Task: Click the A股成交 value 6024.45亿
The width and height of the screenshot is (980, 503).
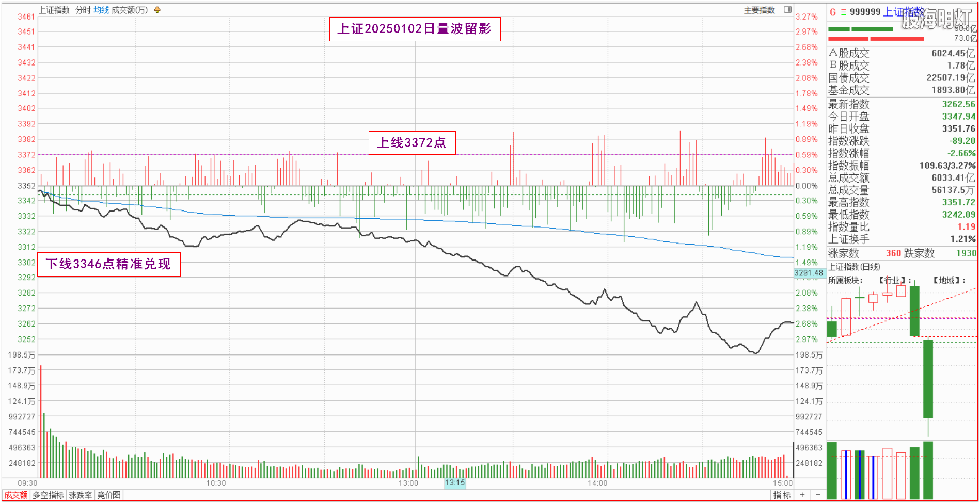Action: click(x=954, y=53)
